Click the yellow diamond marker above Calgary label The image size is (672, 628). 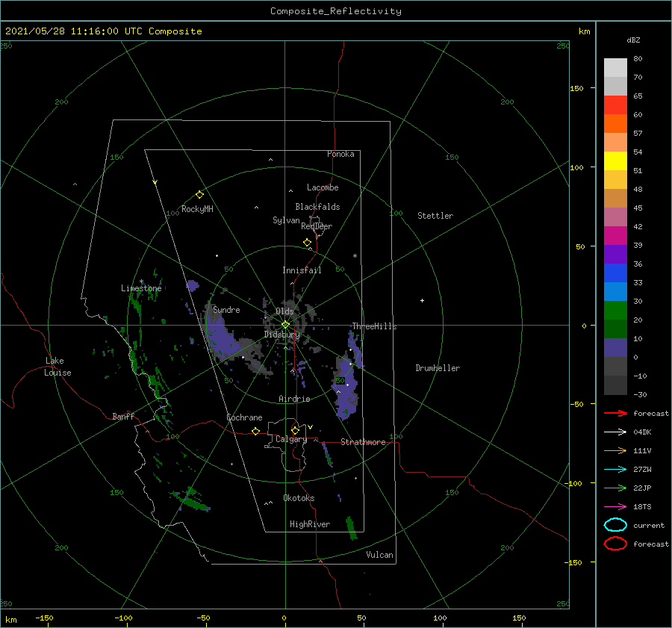295,430
